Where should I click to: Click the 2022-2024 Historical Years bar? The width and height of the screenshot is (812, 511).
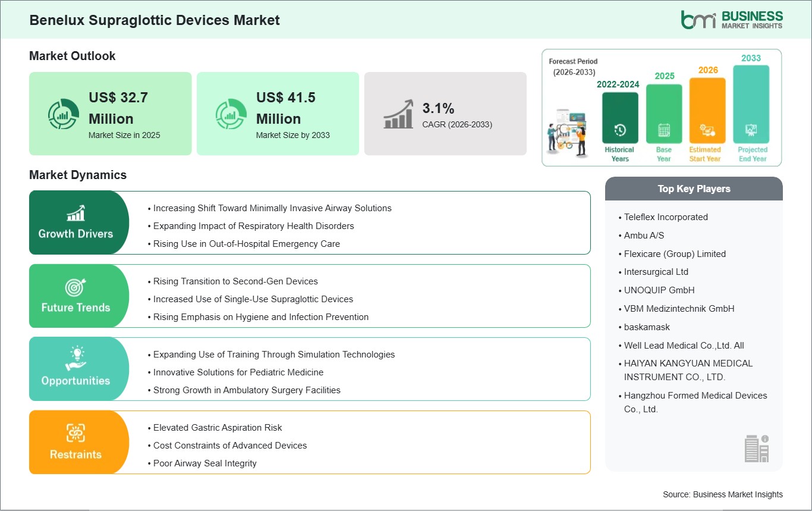click(x=620, y=118)
